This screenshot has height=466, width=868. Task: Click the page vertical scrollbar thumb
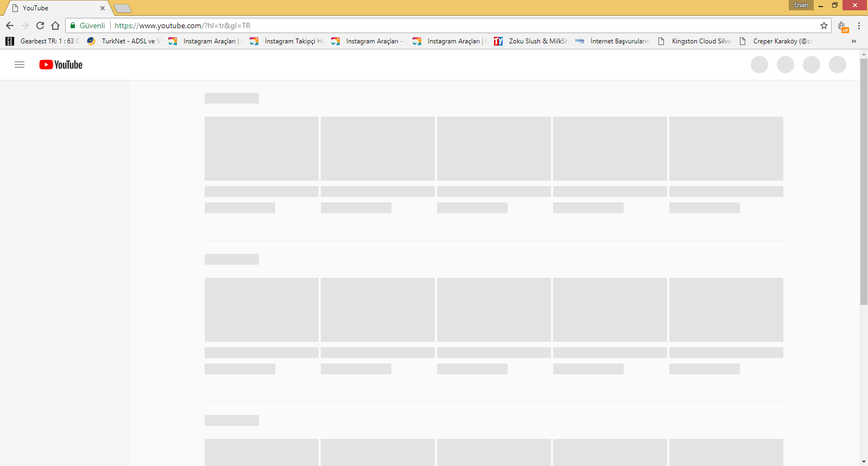(864, 181)
